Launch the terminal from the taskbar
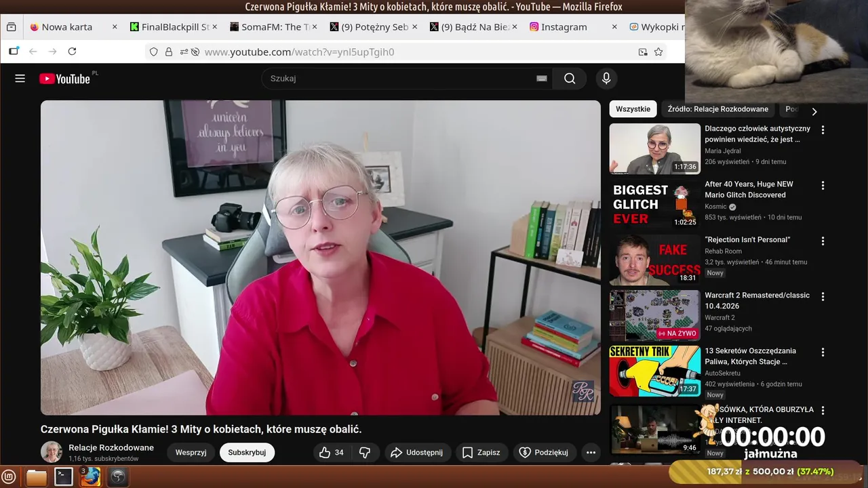Viewport: 868px width, 488px height. pos(64,477)
